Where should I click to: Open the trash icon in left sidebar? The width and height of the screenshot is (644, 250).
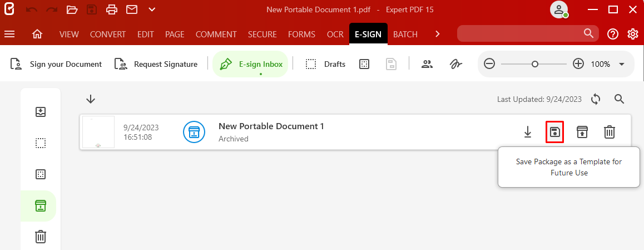click(41, 237)
